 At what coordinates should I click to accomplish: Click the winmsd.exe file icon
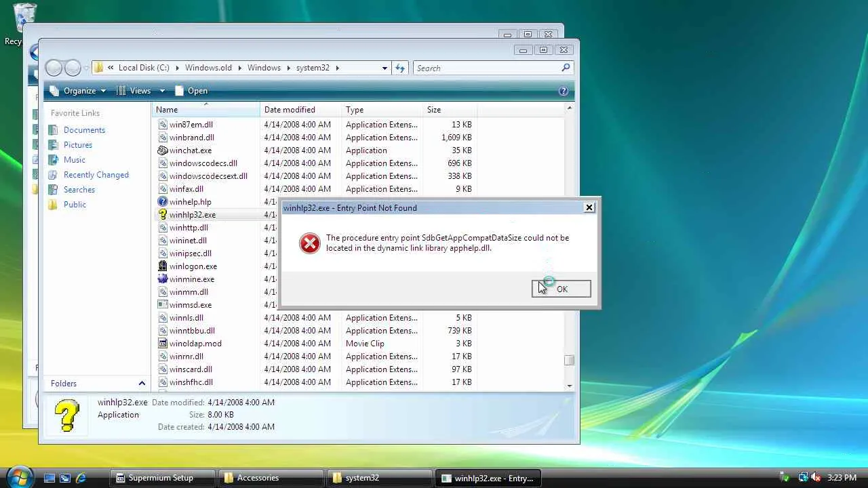(162, 305)
